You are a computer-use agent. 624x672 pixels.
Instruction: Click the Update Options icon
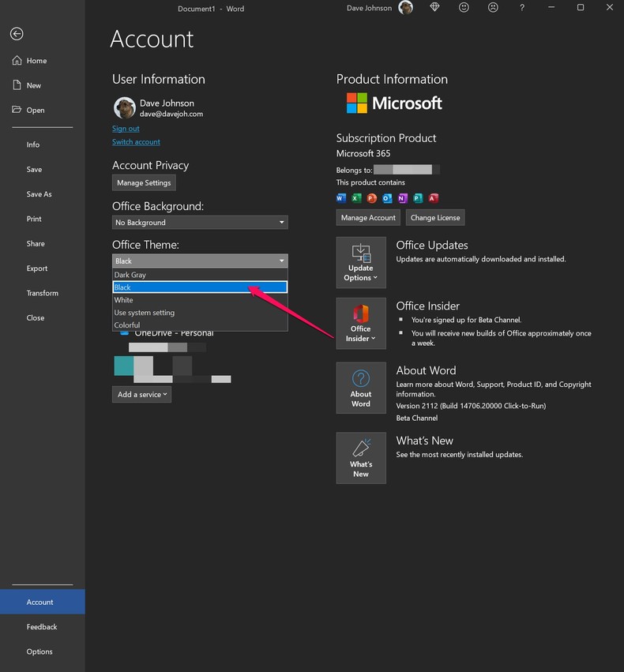tap(361, 262)
